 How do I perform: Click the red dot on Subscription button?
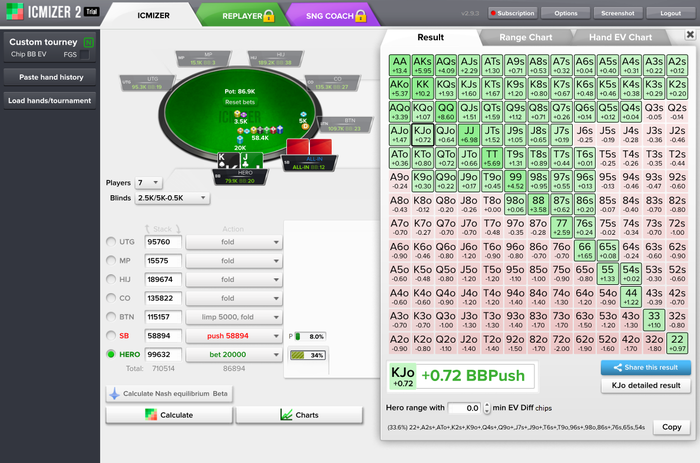pos(493,13)
